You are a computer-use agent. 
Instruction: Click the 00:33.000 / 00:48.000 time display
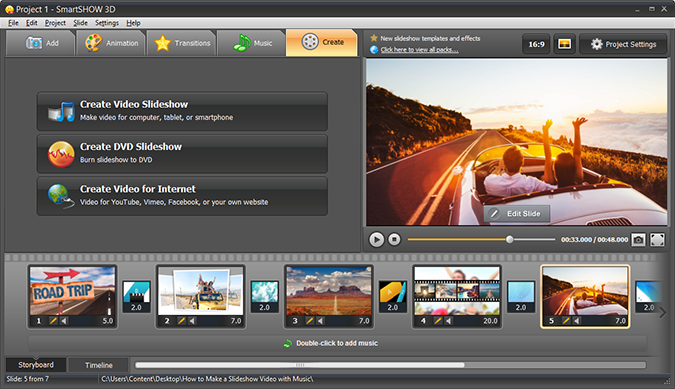point(594,240)
